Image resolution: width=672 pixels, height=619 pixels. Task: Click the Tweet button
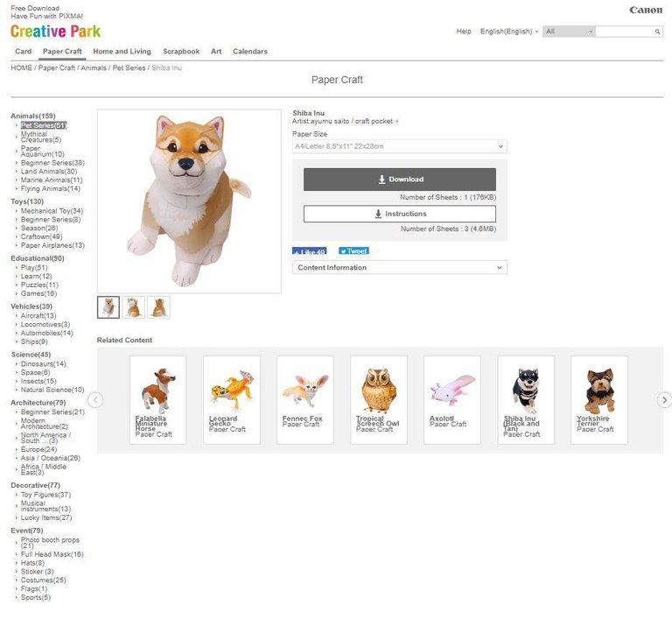(354, 251)
